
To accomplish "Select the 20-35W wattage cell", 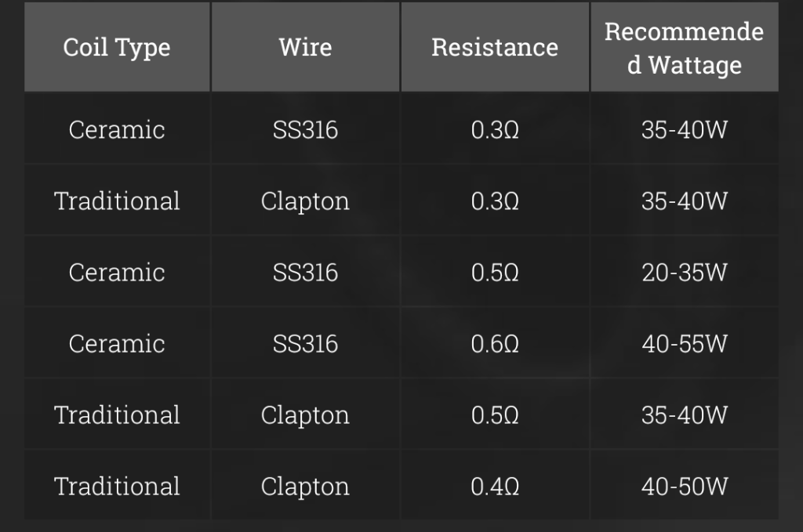I will [684, 272].
